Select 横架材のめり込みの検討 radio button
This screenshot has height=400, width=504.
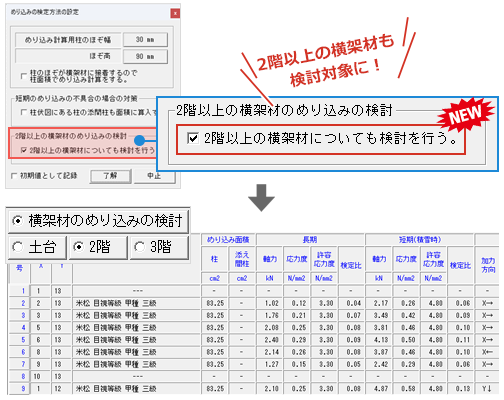(17, 221)
